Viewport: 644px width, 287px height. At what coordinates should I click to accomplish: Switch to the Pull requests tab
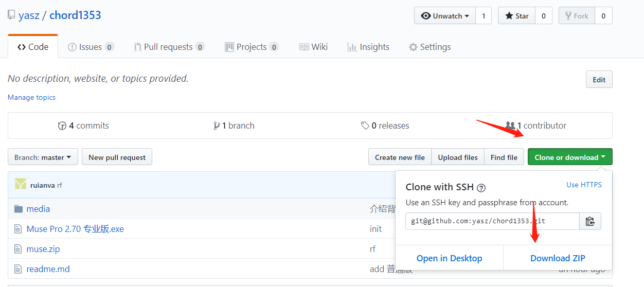[x=169, y=47]
